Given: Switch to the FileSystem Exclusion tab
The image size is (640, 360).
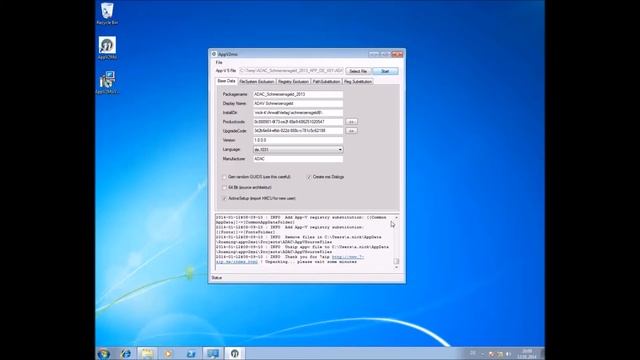Looking at the screenshot, I should coord(257,82).
